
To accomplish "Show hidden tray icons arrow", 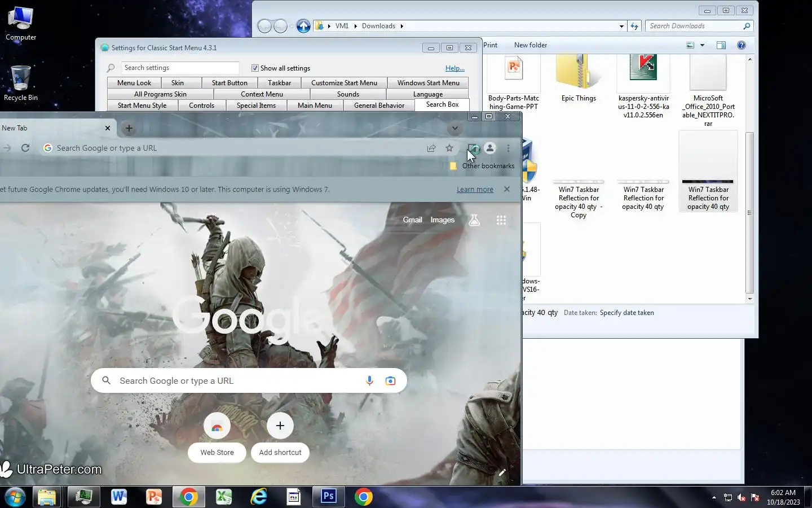I will coord(714,497).
